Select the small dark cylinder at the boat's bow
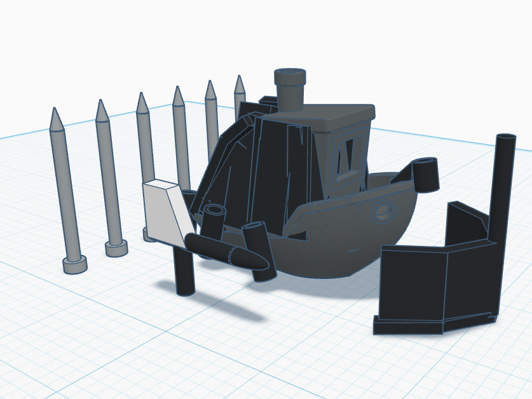532x399 pixels. pos(426,175)
